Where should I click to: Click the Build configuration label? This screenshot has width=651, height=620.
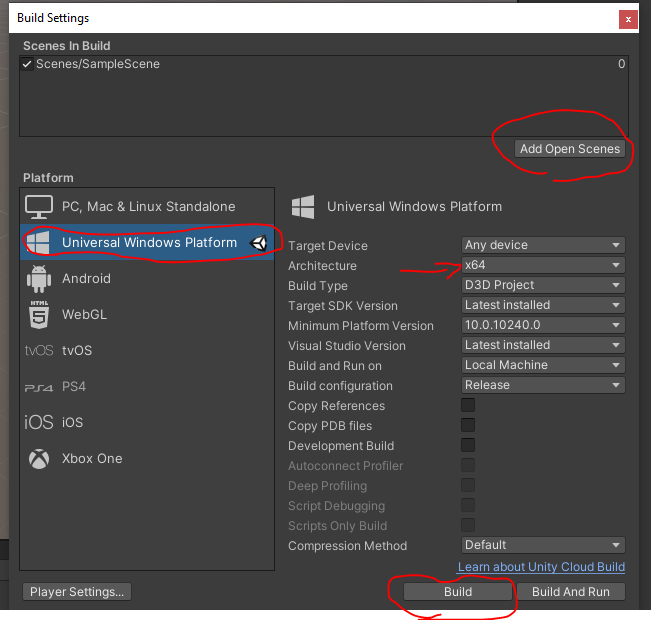[x=340, y=386]
